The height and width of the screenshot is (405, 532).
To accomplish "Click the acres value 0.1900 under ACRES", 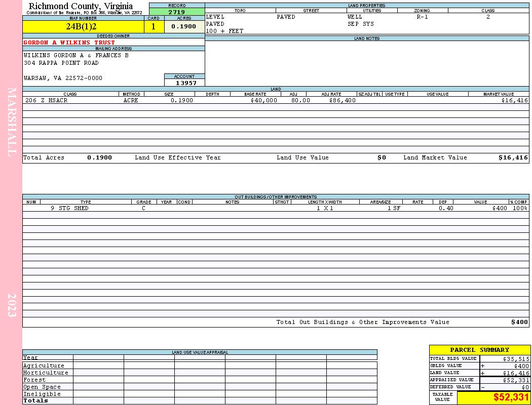I will click(183, 26).
